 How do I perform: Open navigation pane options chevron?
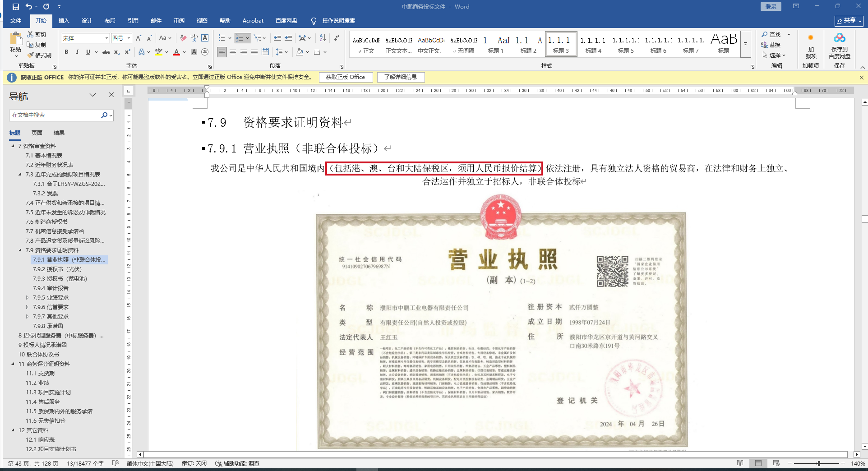(x=93, y=95)
